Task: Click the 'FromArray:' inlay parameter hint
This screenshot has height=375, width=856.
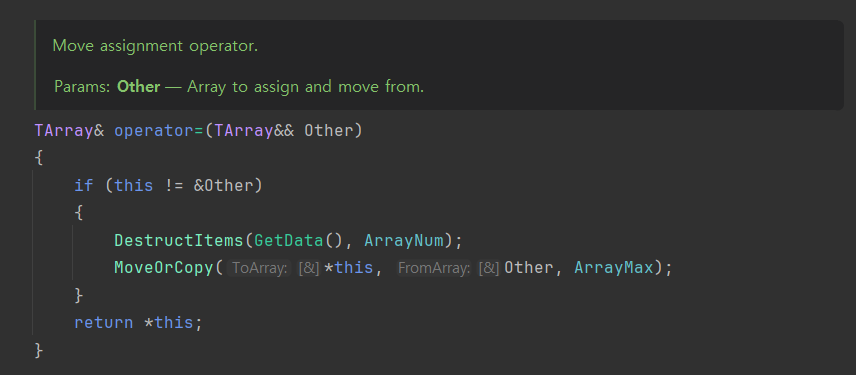Action: pyautogui.click(x=433, y=268)
